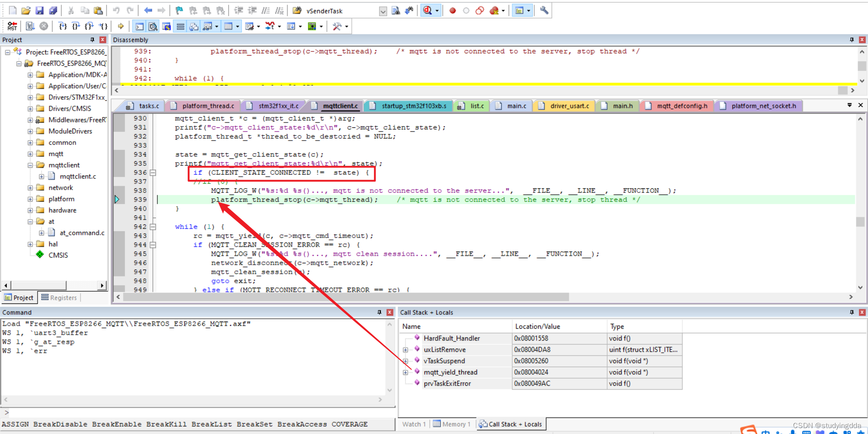Run the program with the Run icon
868x434 pixels.
(30, 26)
